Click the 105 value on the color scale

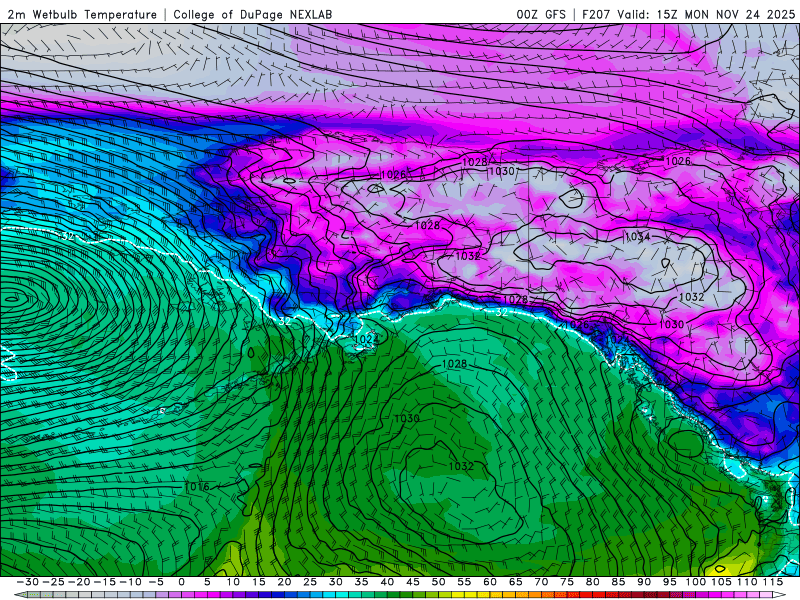(x=721, y=582)
